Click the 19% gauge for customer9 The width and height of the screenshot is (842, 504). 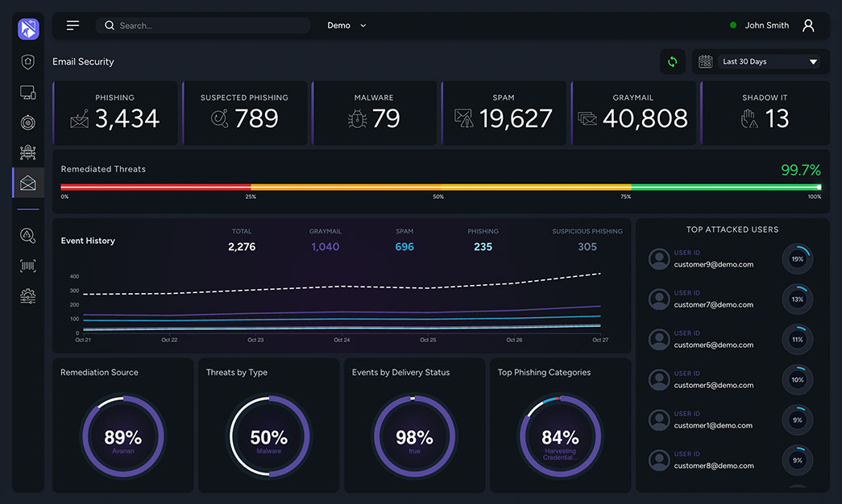(x=798, y=259)
